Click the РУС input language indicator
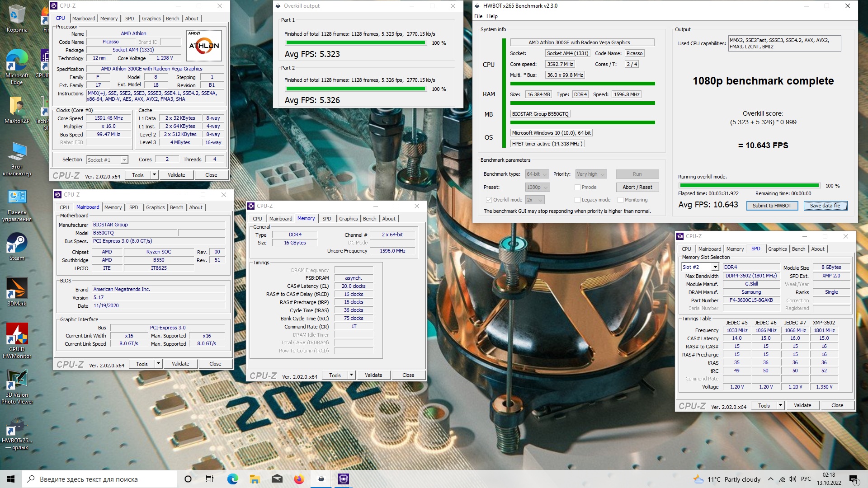Viewport: 868px width, 488px height. click(x=806, y=479)
